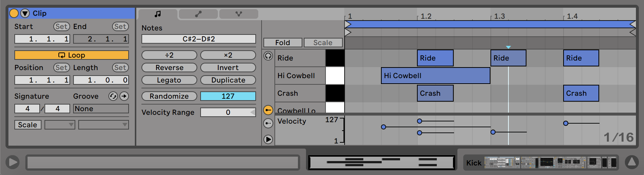Click the commit groove arrow icon

coord(124,96)
